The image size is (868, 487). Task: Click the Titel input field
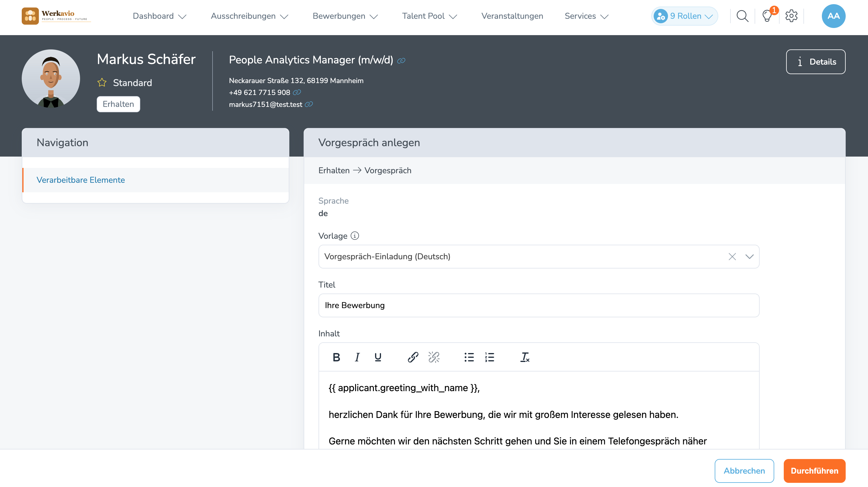pyautogui.click(x=539, y=305)
